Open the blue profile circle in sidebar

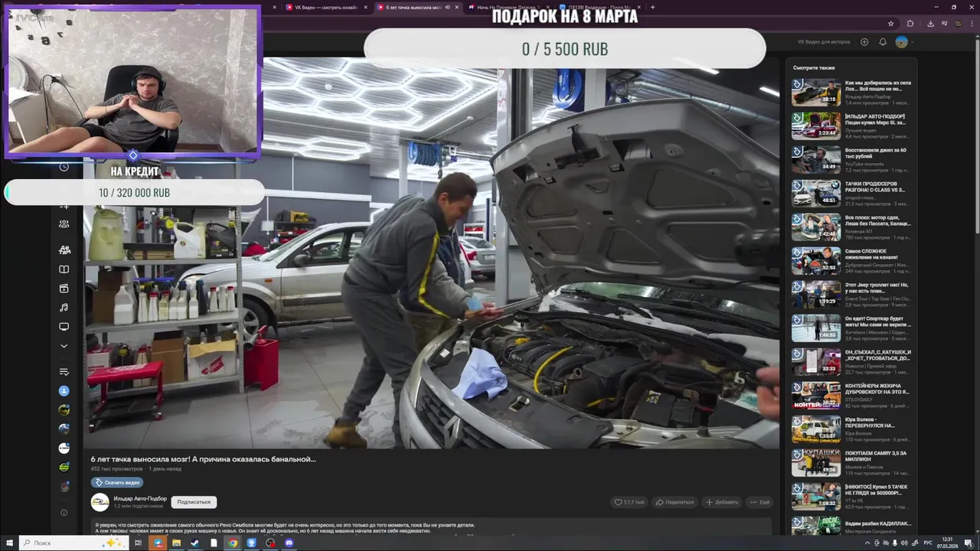pos(64,391)
